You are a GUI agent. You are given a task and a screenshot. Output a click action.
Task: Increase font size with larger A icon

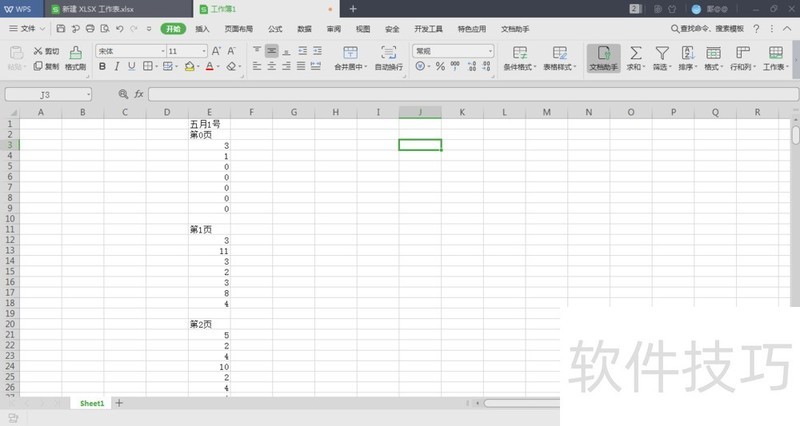click(216, 51)
